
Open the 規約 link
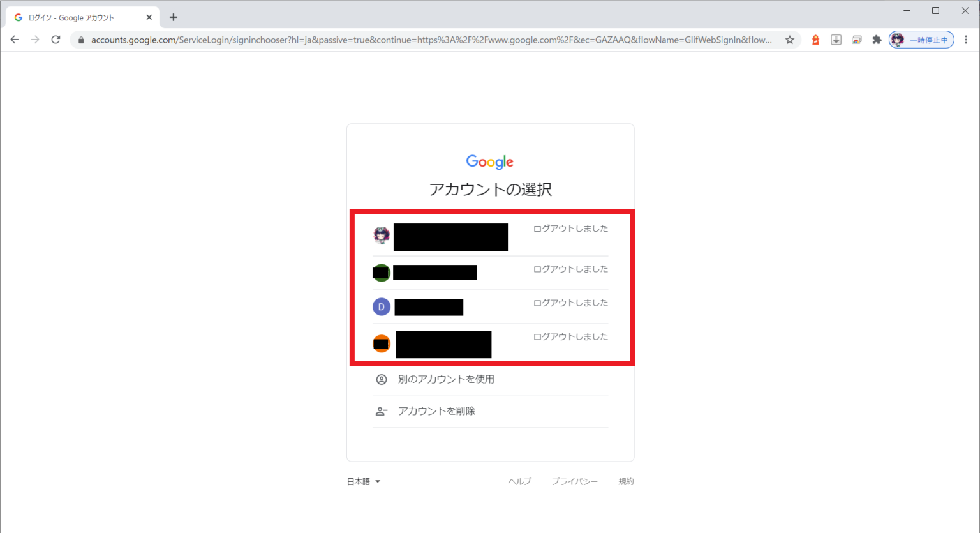point(626,481)
